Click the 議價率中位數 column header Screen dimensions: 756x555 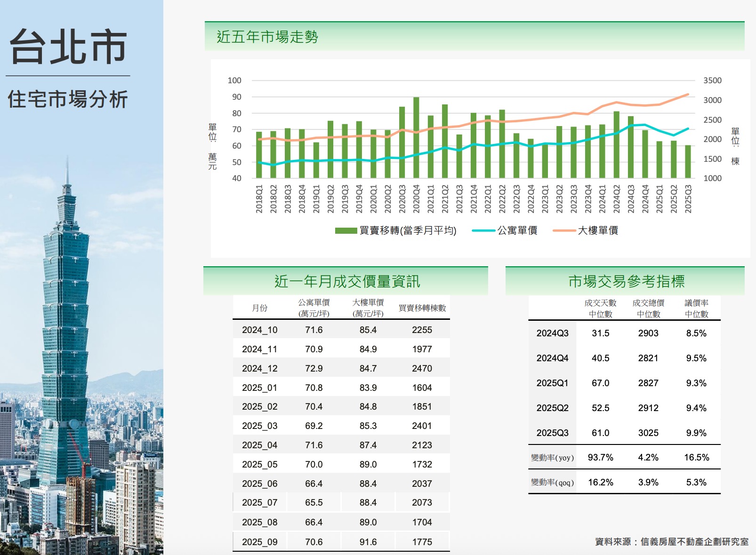[696, 308]
